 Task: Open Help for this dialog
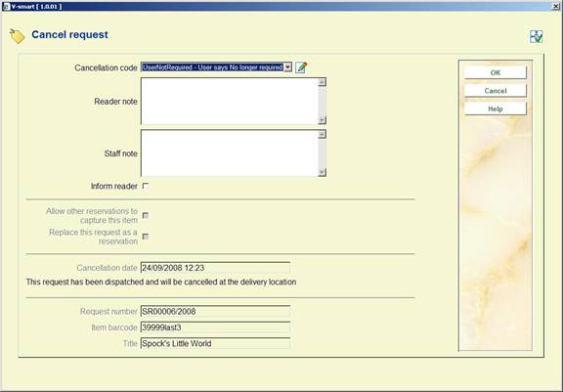pyautogui.click(x=496, y=109)
